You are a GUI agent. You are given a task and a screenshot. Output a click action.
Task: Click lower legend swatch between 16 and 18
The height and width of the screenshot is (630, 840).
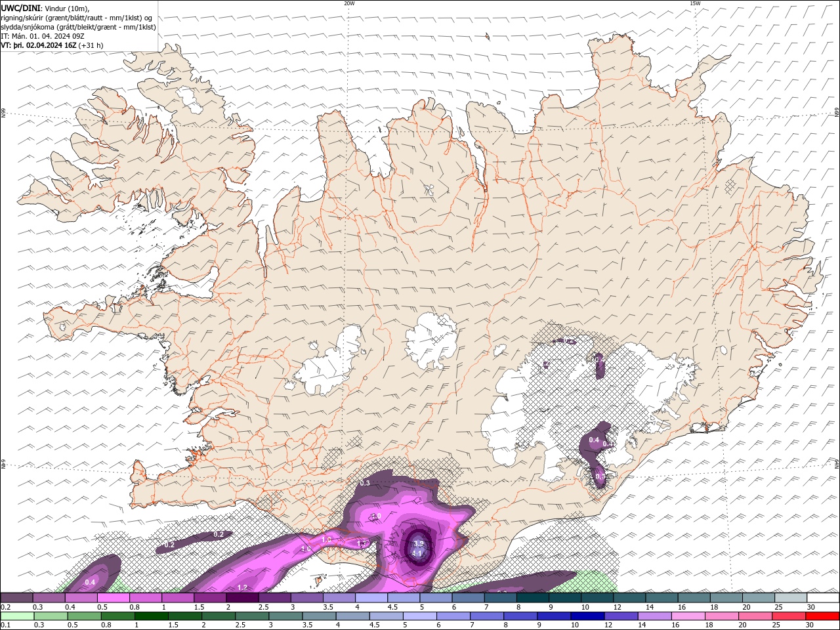(687, 616)
